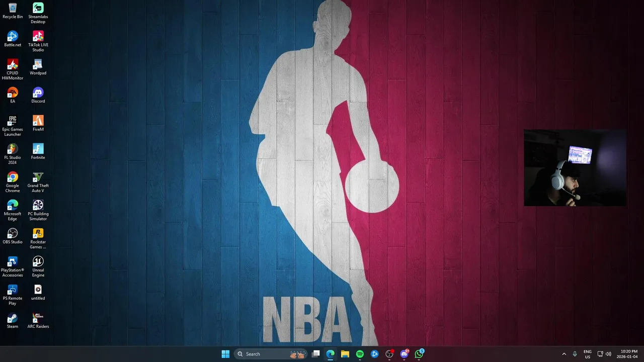Click the webcam overlay window
The width and height of the screenshot is (644, 362).
point(575,167)
